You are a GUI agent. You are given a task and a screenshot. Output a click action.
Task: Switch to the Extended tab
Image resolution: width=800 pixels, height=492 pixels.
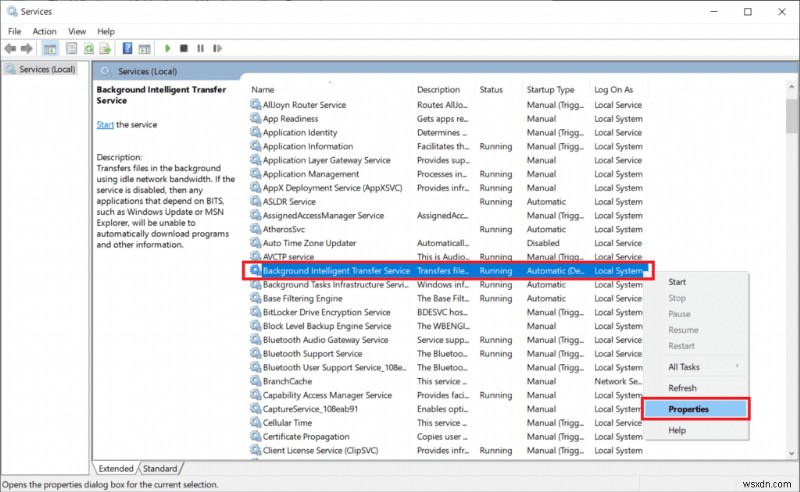(116, 469)
